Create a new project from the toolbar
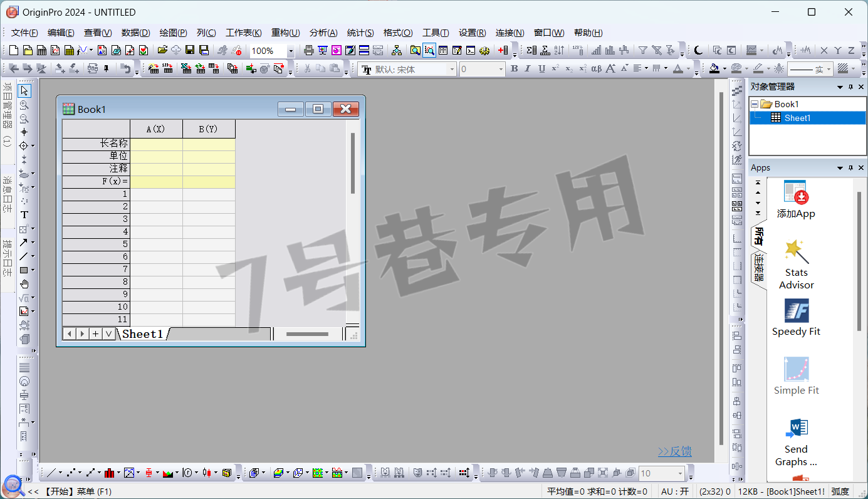868x499 pixels. 14,50
